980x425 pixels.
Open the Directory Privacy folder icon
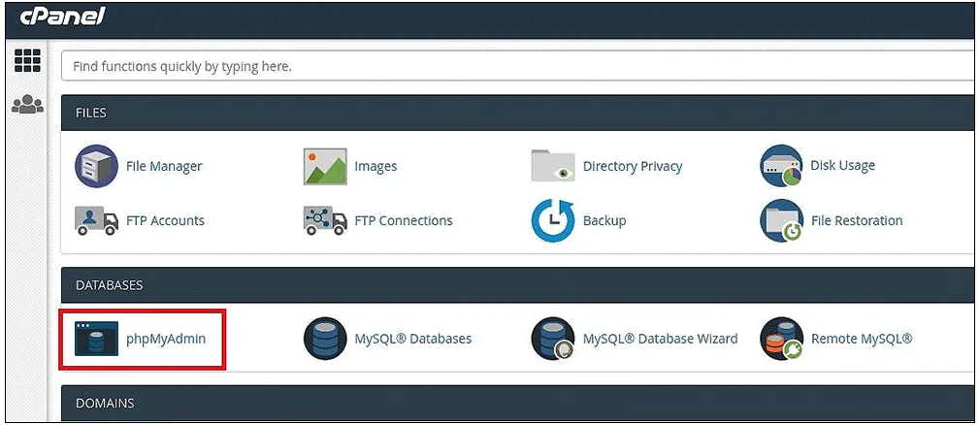pyautogui.click(x=552, y=166)
